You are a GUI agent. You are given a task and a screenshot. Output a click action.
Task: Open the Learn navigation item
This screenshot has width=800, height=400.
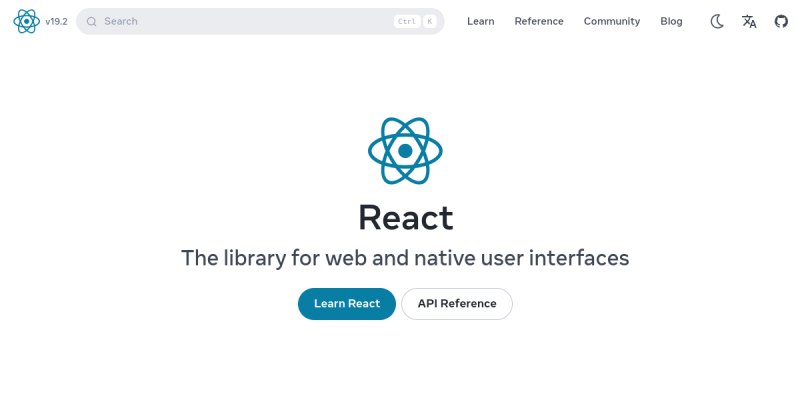(481, 21)
